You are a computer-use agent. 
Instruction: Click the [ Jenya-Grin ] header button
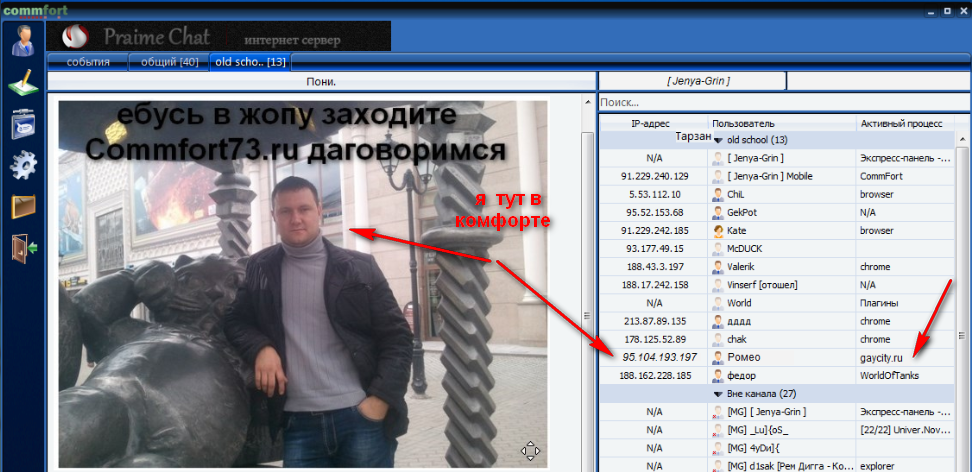[692, 81]
